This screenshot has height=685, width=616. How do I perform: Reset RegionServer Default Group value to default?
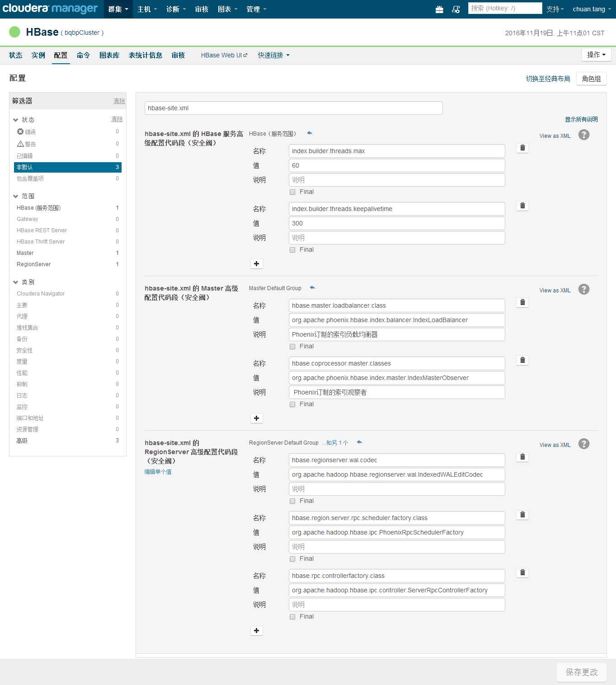pyautogui.click(x=359, y=442)
